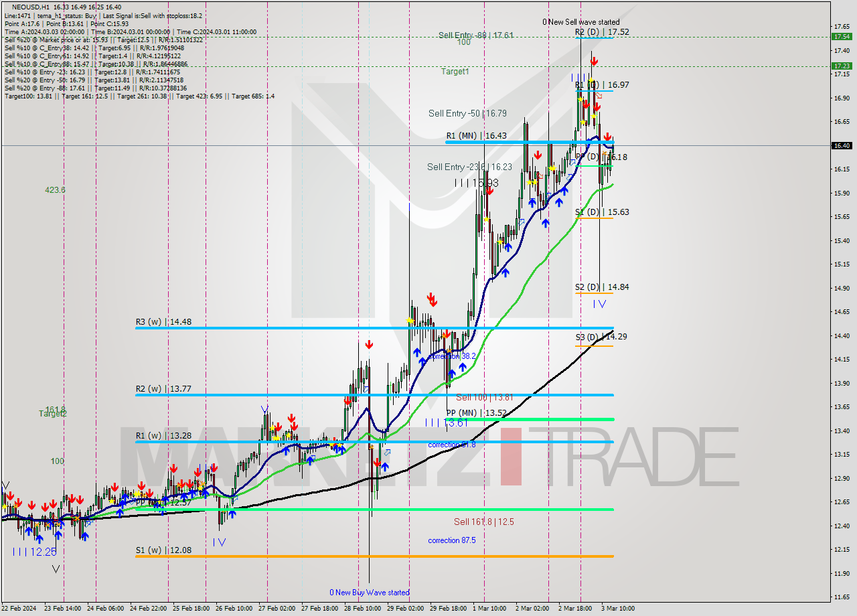This screenshot has width=857, height=616.
Task: Select the 'S3 (D) | 14.29' support label
Action: pos(601,336)
